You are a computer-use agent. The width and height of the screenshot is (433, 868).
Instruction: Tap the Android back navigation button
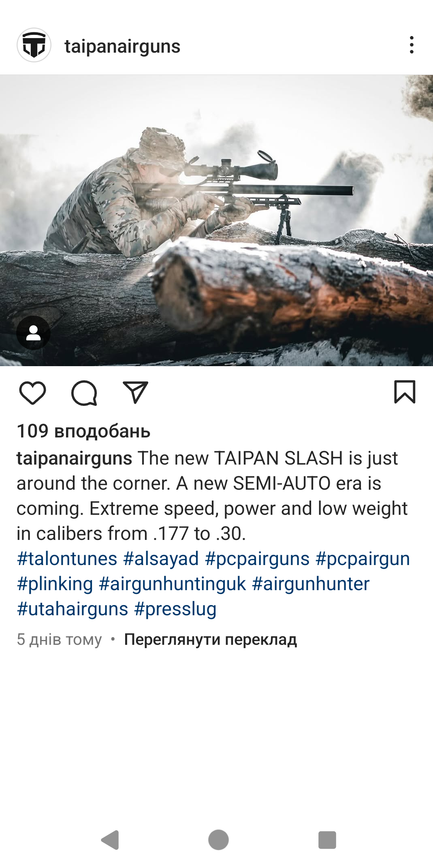(110, 840)
